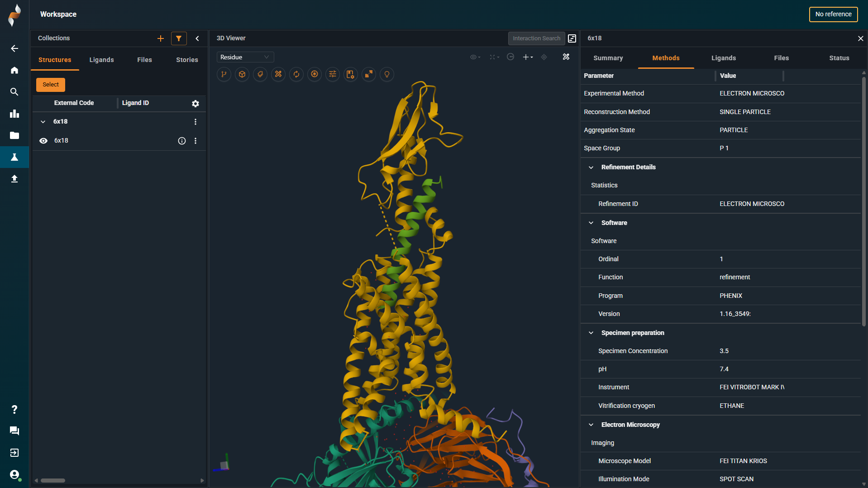Open help question mark icon

tap(14, 409)
